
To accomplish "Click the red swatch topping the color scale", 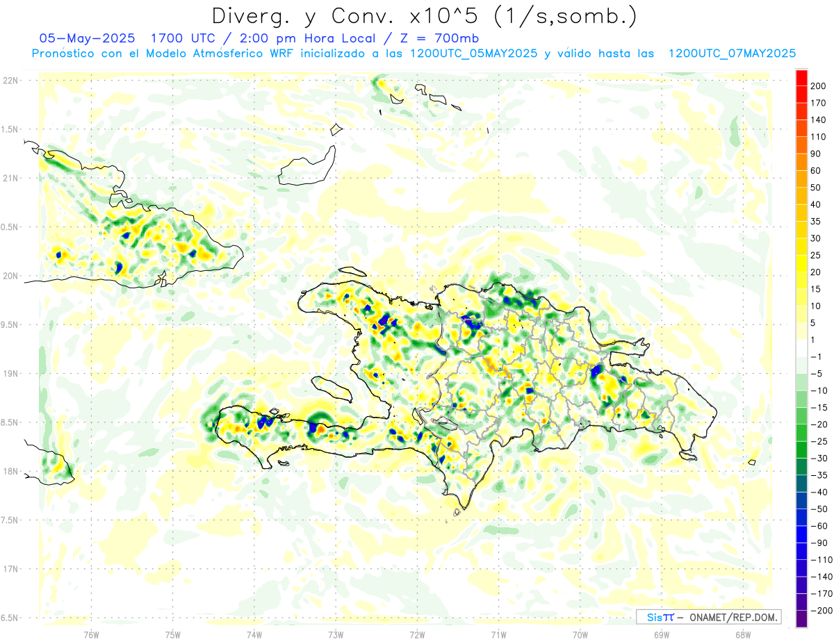I will pyautogui.click(x=801, y=78).
